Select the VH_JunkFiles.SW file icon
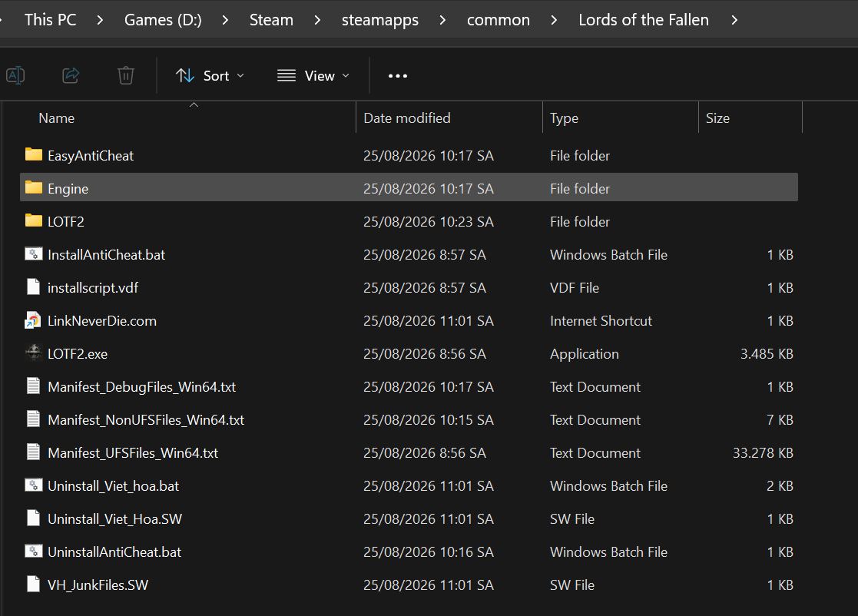This screenshot has height=616, width=858. pyautogui.click(x=33, y=584)
